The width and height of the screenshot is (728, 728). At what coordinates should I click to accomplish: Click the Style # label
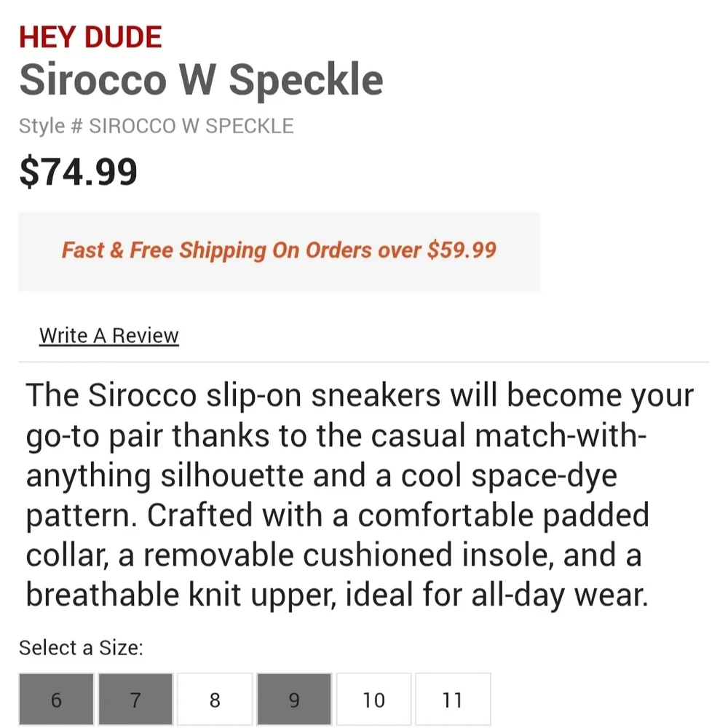tap(51, 126)
